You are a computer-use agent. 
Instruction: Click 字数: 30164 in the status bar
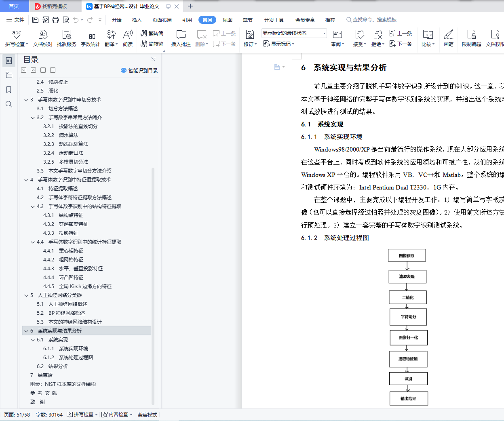click(x=49, y=415)
